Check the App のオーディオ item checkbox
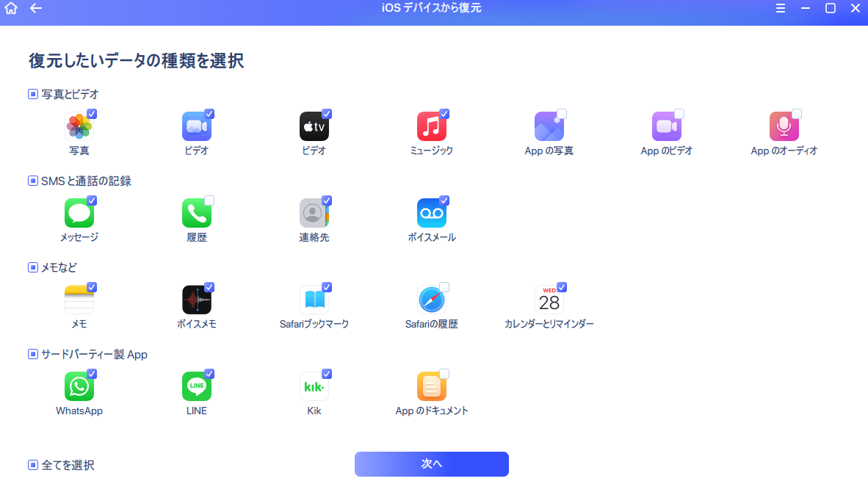Image resolution: width=868 pixels, height=484 pixels. coord(796,114)
